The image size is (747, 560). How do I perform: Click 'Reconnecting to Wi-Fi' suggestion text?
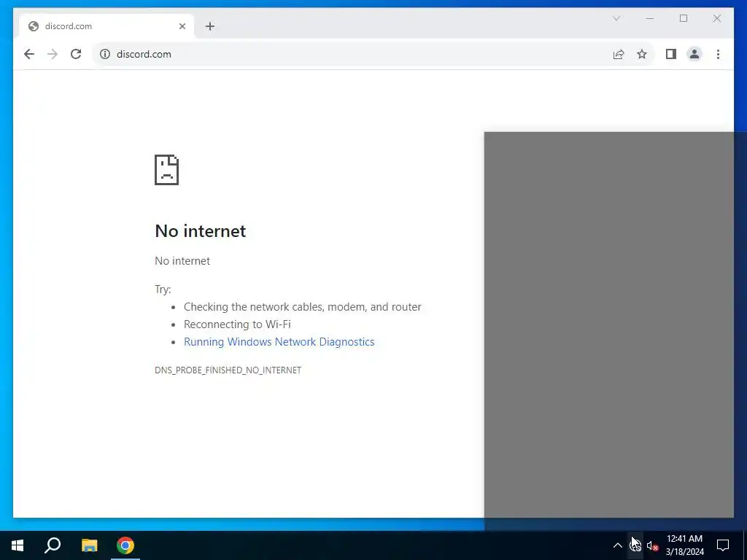[x=237, y=324]
